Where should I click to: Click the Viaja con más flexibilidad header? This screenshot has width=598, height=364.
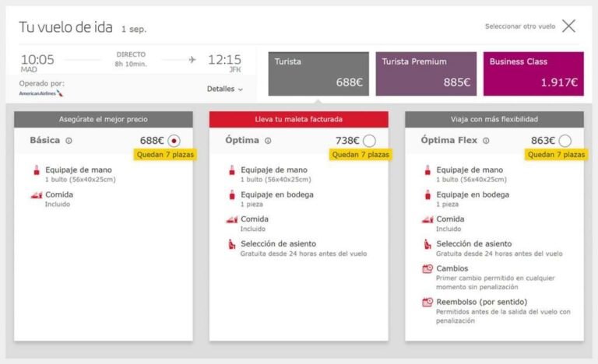(494, 119)
